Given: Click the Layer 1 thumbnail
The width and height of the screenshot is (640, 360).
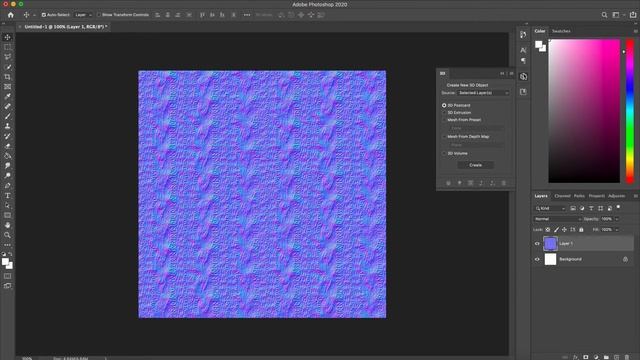Looking at the screenshot, I should [550, 244].
